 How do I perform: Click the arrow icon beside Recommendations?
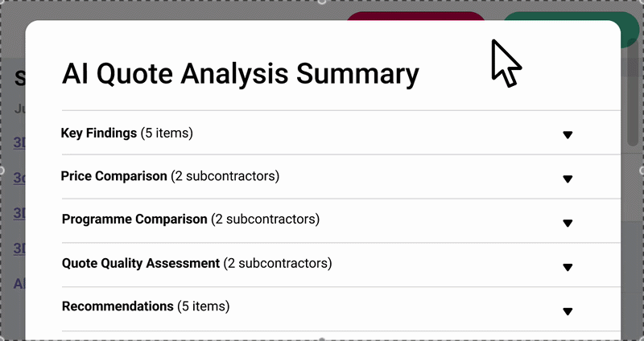[x=568, y=311]
